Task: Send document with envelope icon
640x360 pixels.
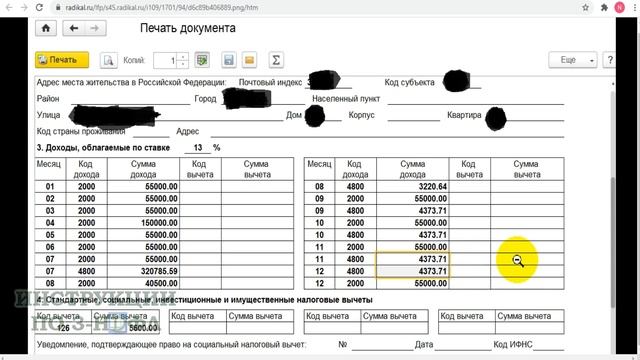Action: (x=249, y=60)
